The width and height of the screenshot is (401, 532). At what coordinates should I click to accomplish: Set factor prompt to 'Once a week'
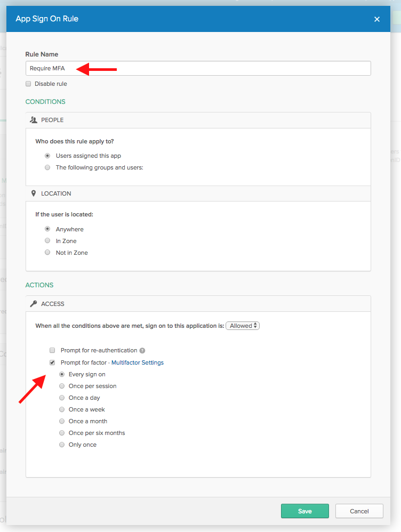tap(62, 409)
